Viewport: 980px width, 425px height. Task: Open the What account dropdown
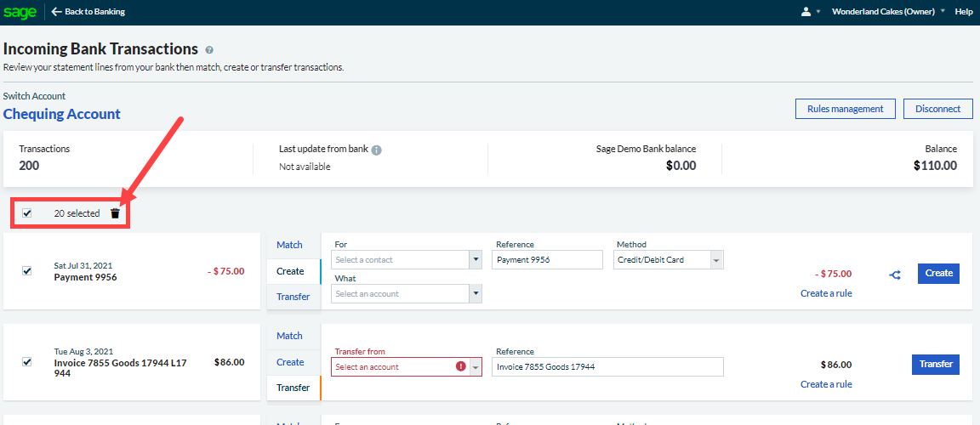click(x=407, y=294)
